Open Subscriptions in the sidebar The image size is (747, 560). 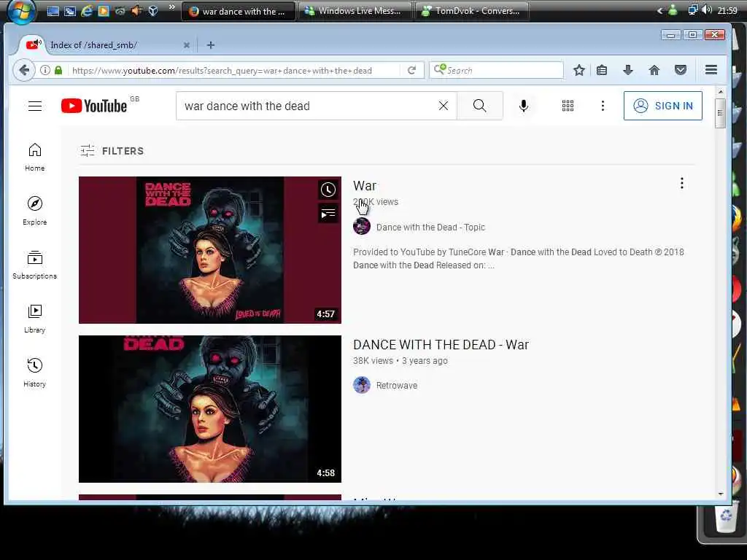35,265
